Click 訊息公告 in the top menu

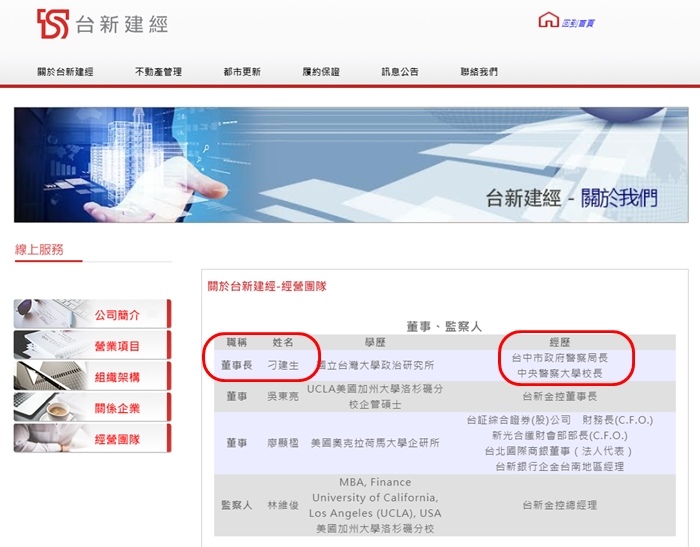click(400, 72)
